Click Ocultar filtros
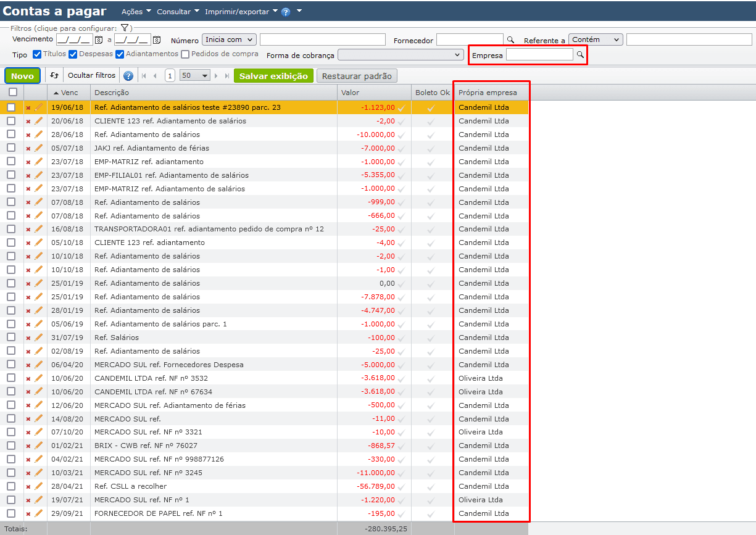The image size is (756, 535). [x=91, y=76]
